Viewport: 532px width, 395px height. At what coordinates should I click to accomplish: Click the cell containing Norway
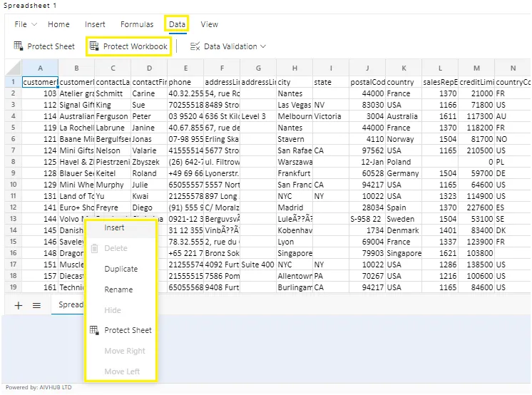pyautogui.click(x=404, y=139)
